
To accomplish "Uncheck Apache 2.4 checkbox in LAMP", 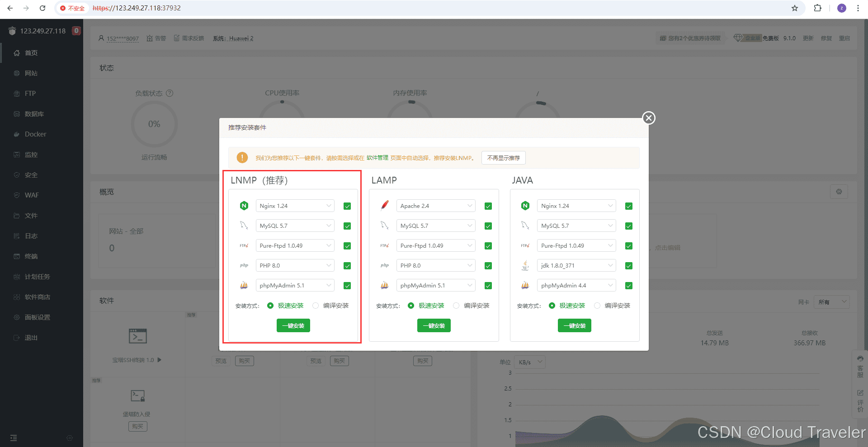I will point(488,206).
